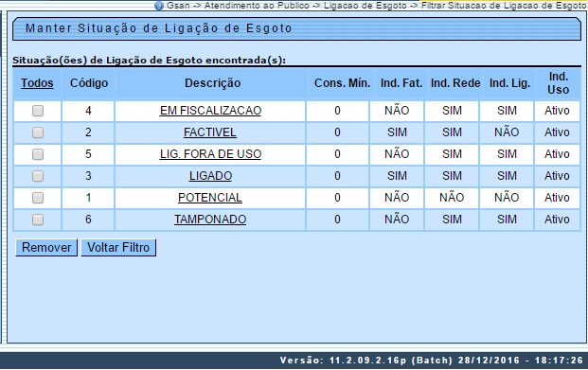Click the Ind. Rede column header
Screen dimensions: 588x370
click(x=455, y=83)
